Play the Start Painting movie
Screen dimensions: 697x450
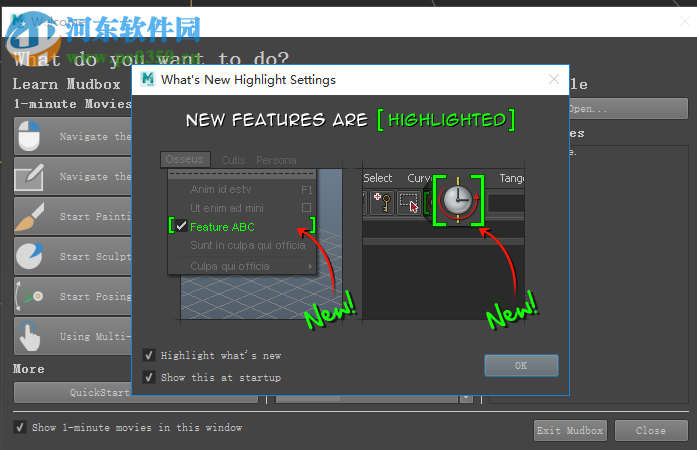(x=73, y=216)
